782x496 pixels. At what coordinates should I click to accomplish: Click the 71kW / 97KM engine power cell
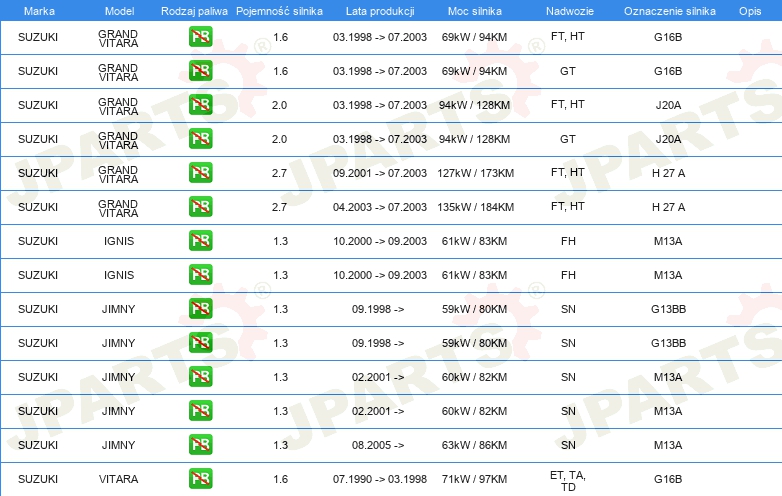(475, 479)
